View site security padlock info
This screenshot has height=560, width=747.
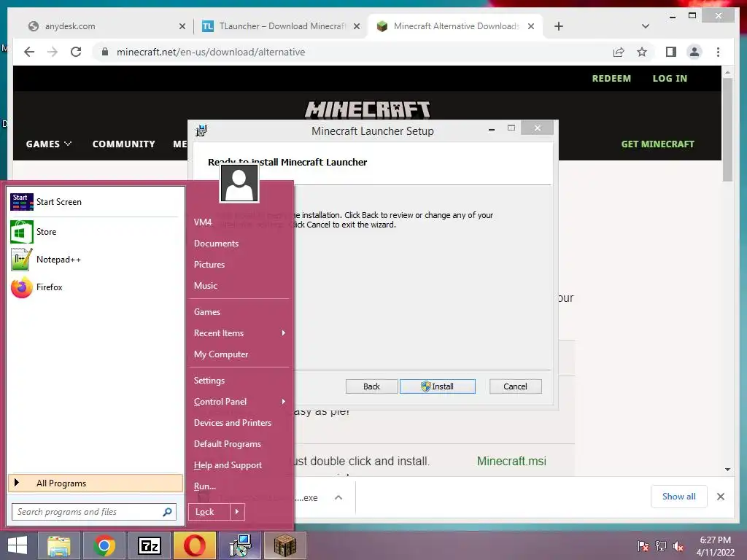(105, 52)
